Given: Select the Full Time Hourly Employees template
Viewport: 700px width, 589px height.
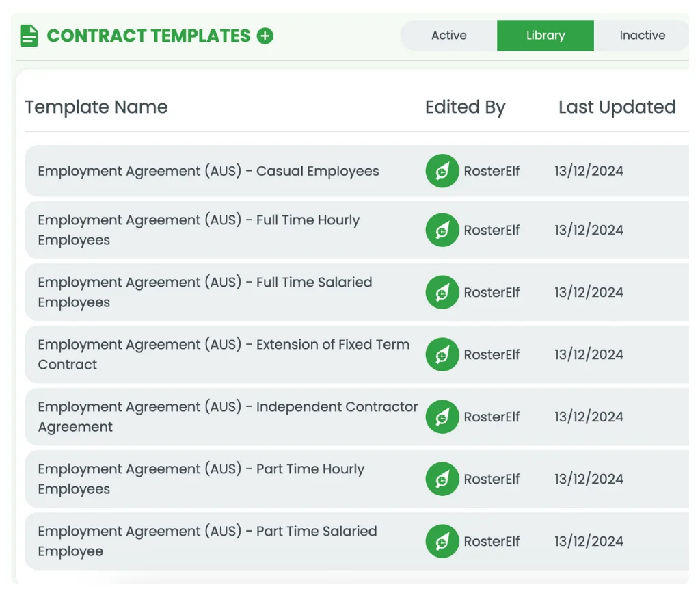Looking at the screenshot, I should coord(198,230).
